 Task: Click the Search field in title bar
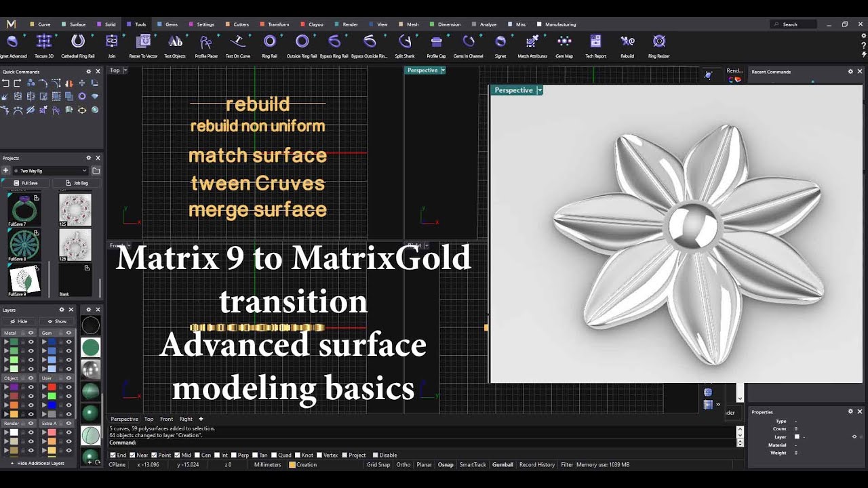[x=793, y=24]
